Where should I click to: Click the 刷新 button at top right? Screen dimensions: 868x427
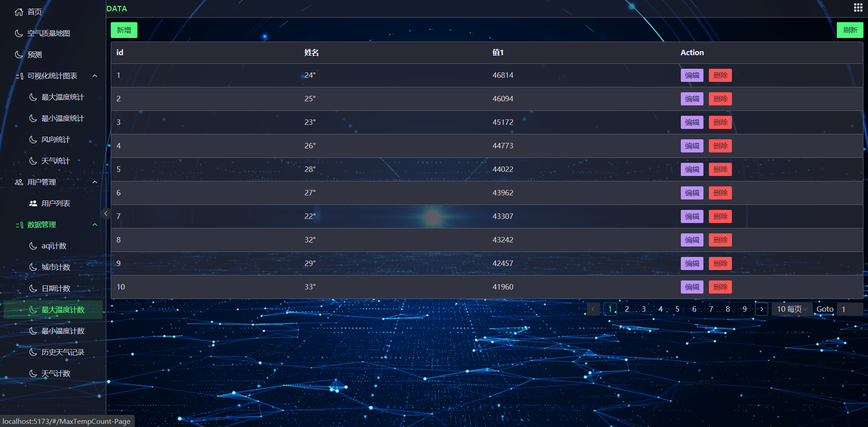(850, 30)
